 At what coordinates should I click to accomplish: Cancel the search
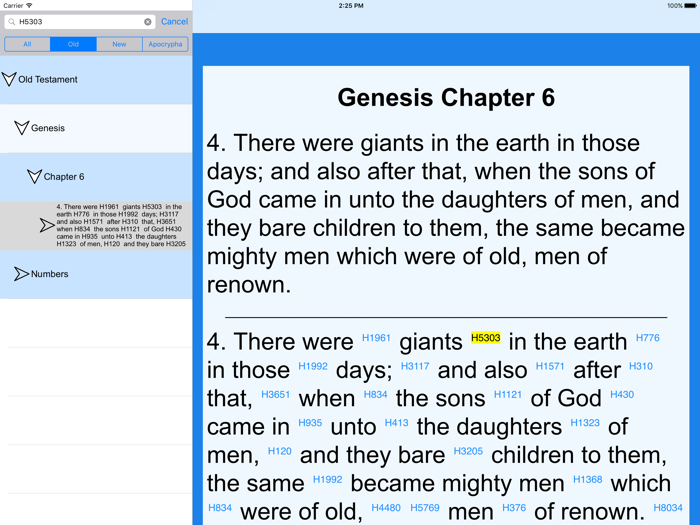pos(175,21)
